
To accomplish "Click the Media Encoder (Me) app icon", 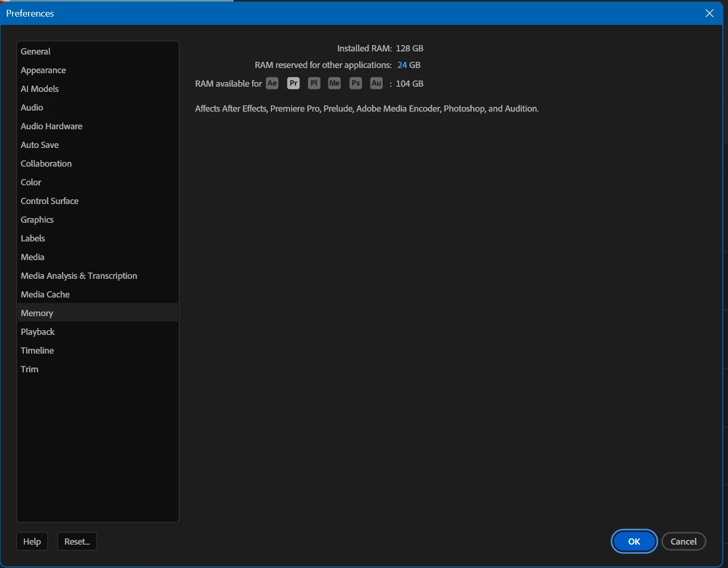I will click(x=335, y=83).
